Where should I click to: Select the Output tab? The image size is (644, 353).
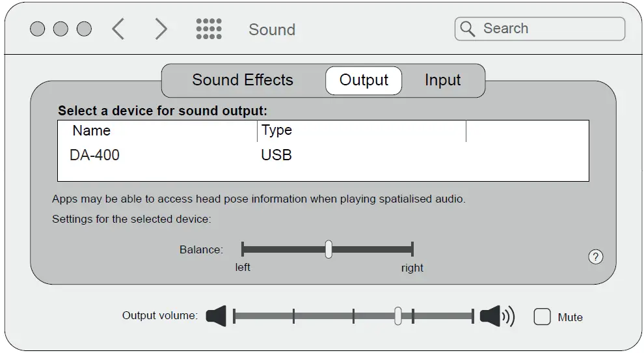(x=364, y=81)
